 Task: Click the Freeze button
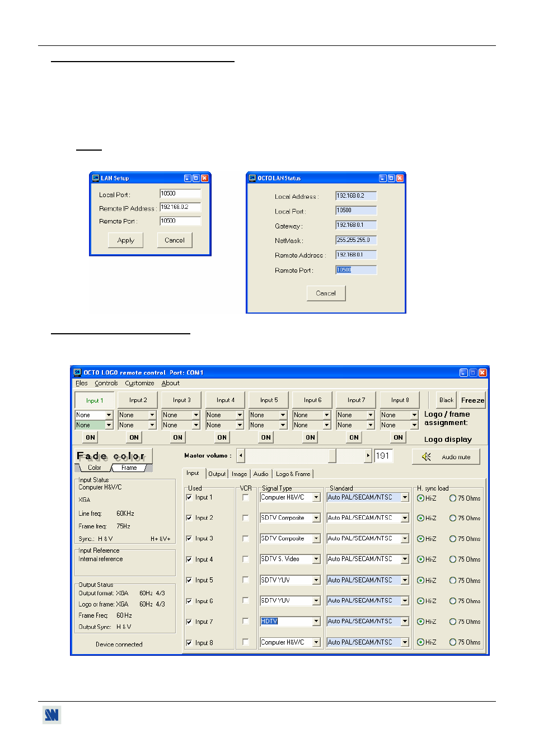pyautogui.click(x=472, y=400)
